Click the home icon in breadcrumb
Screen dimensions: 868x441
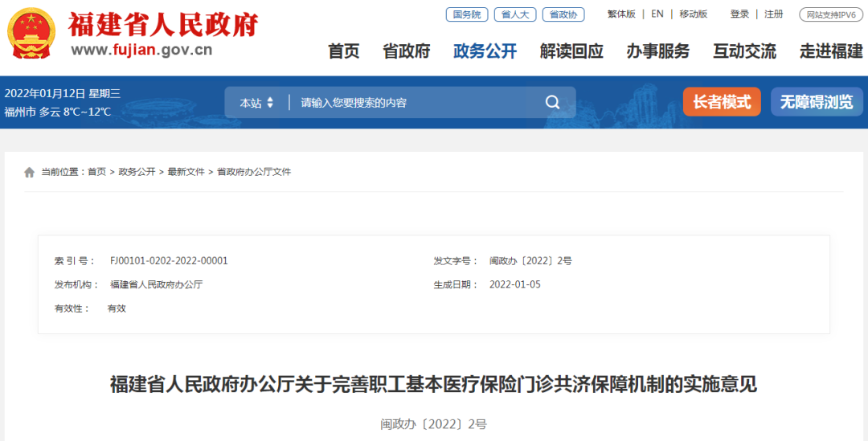coord(30,172)
